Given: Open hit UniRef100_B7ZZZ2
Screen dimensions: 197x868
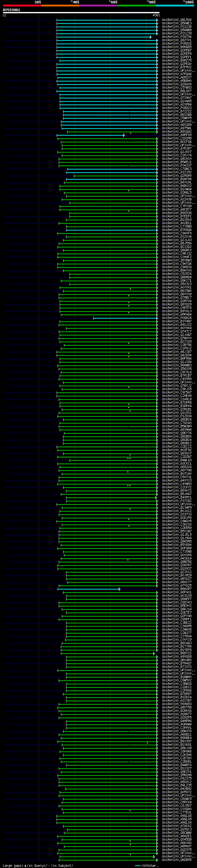Looking at the screenshot, I should point(176,111).
